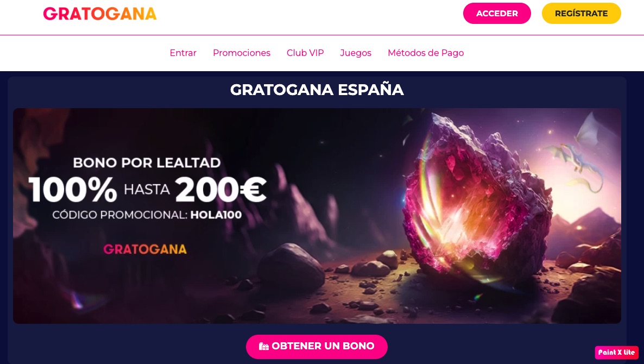This screenshot has height=364, width=644.
Task: Click the gift icon on bonus button
Action: point(264,346)
